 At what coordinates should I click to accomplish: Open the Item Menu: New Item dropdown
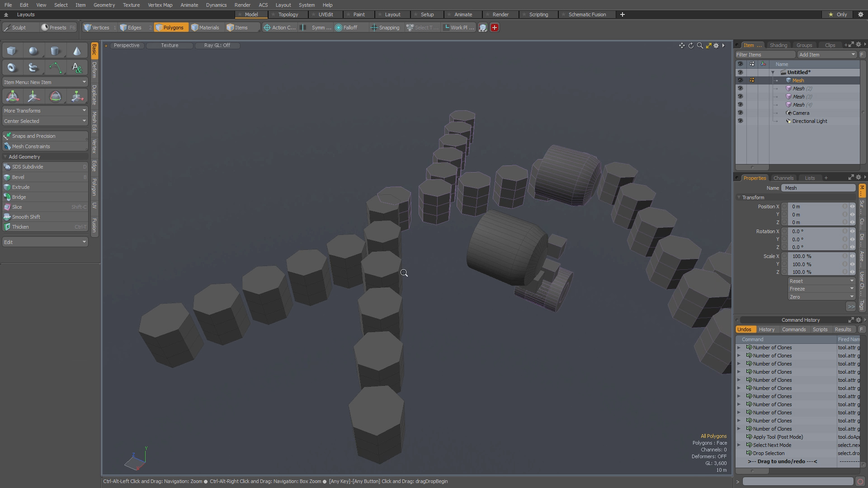[44, 82]
